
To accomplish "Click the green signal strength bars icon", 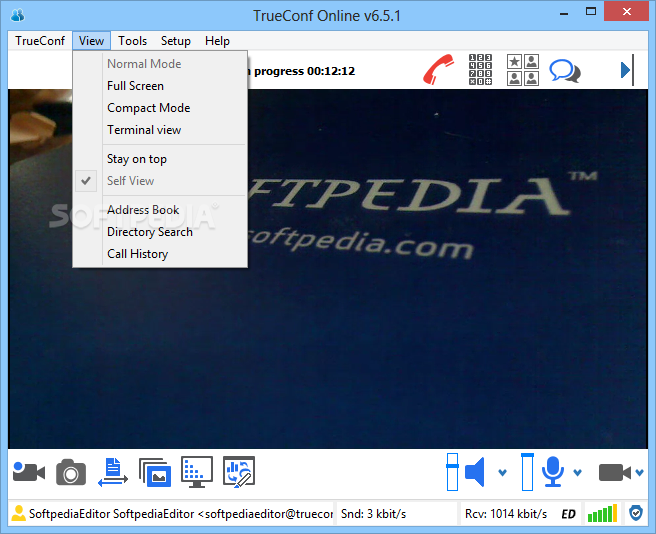I will tap(602, 513).
